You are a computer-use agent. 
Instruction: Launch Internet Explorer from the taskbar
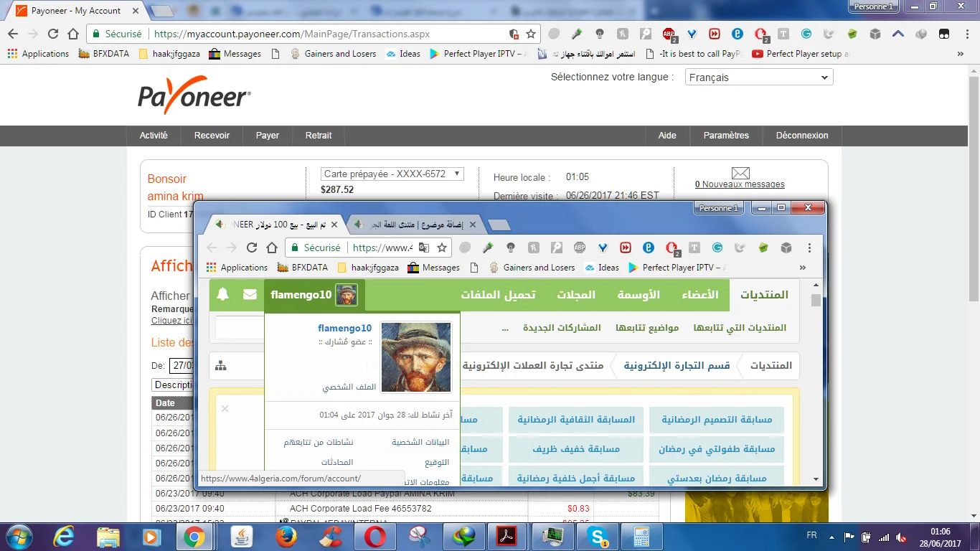coord(64,536)
